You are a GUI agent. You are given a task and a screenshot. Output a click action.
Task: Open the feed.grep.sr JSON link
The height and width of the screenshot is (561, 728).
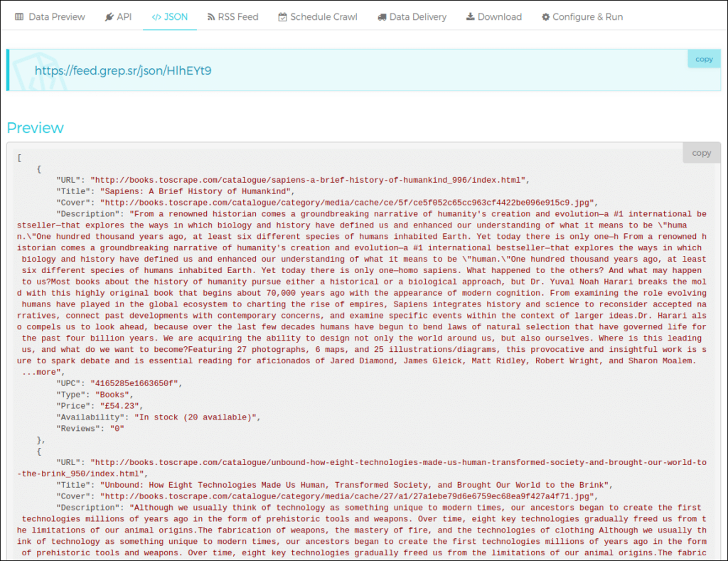point(123,70)
